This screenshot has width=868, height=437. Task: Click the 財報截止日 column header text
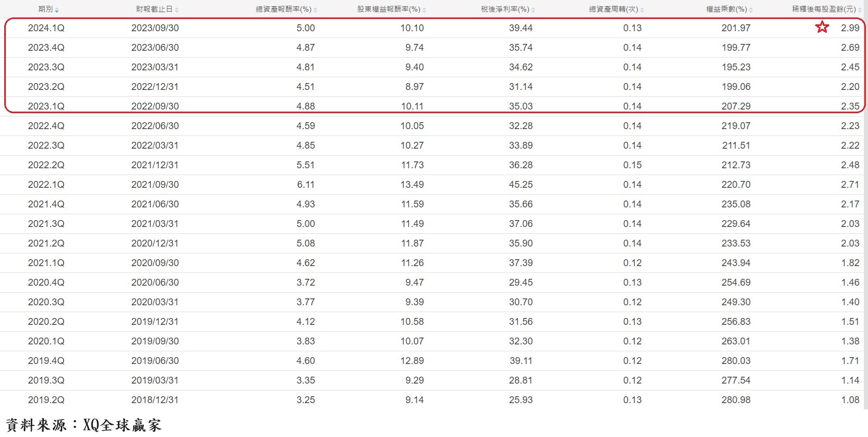point(154,10)
